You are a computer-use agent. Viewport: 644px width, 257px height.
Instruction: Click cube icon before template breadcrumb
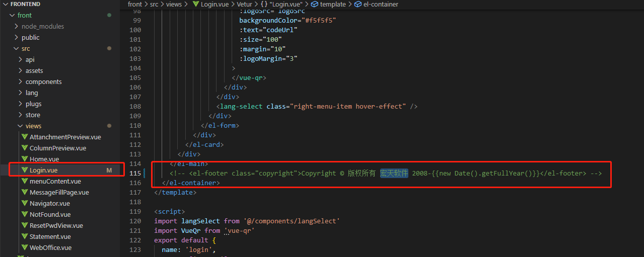point(315,4)
